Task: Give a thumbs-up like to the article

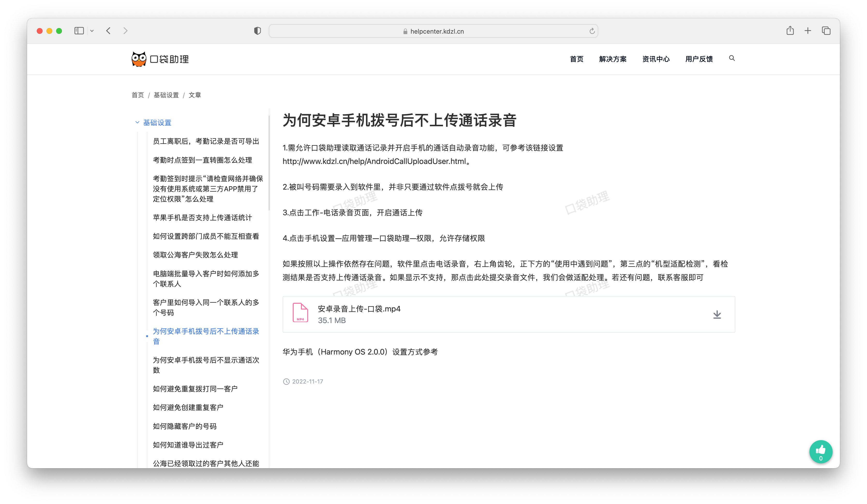Action: (821, 452)
